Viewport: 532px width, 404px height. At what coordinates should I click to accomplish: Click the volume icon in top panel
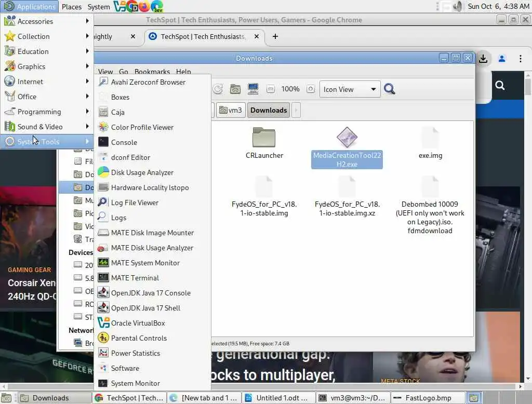[x=458, y=6]
